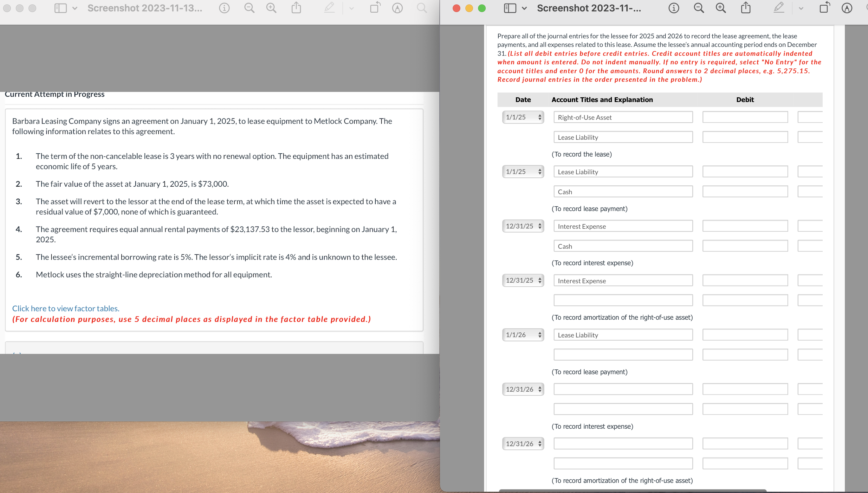Click Right-of-Use Asset account title field
The width and height of the screenshot is (868, 493).
(623, 117)
